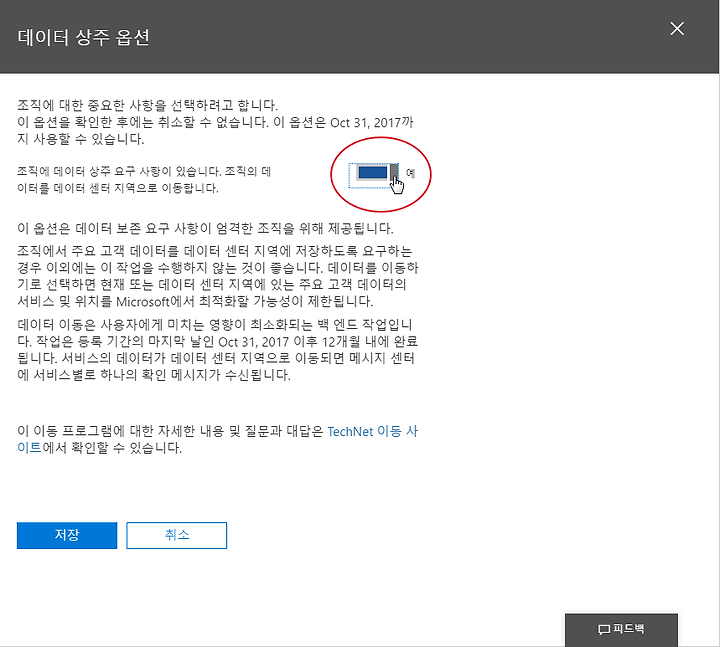Click the paragraph starting '조직에서 주요 고객 데이터를'

click(x=218, y=276)
